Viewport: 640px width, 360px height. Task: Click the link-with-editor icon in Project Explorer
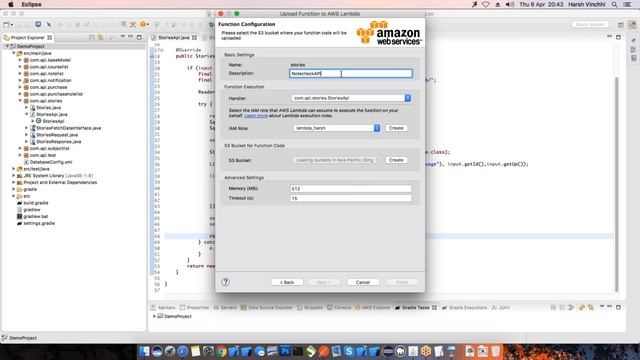100,37
